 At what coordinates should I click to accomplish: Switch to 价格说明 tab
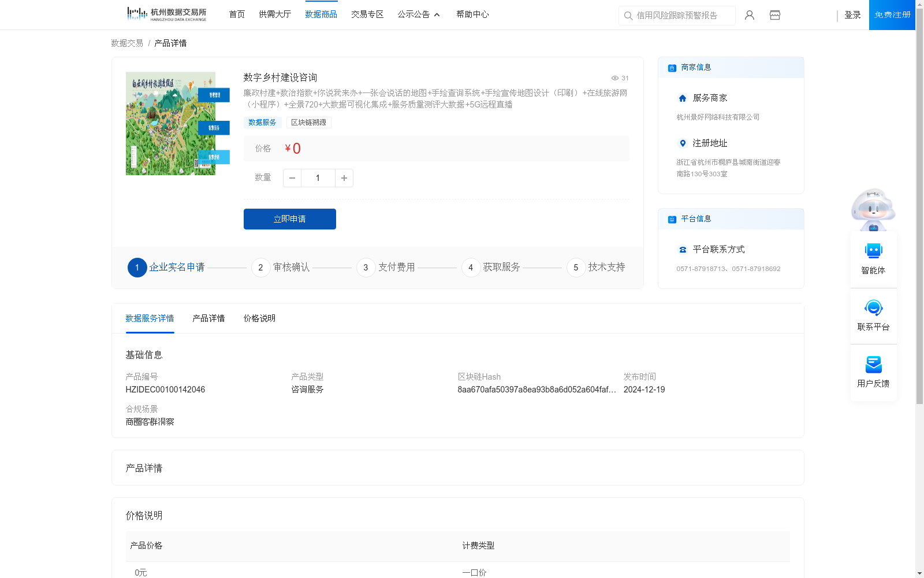click(259, 318)
